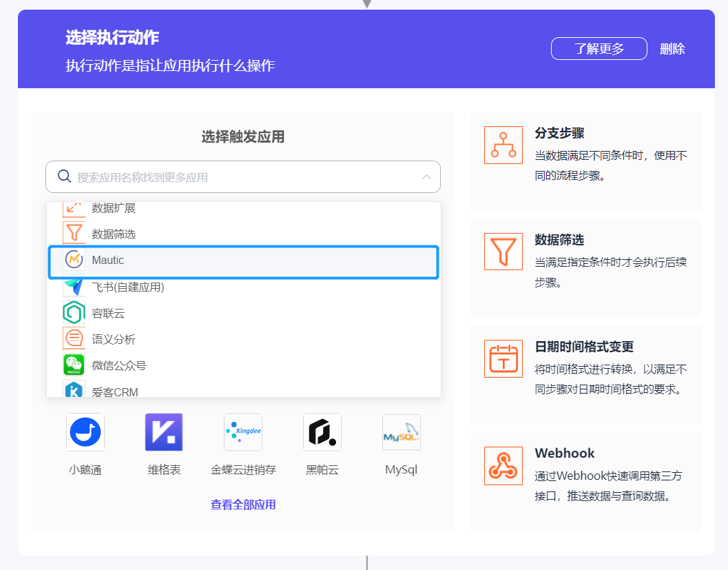
Task: Click the 了解更多 button
Action: click(x=599, y=49)
